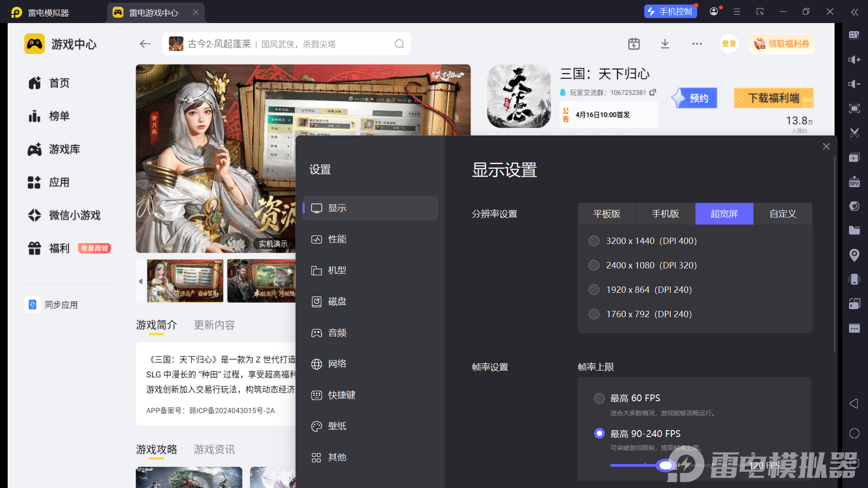Open the APK install icon
This screenshot has height=488, width=868.
click(x=854, y=182)
